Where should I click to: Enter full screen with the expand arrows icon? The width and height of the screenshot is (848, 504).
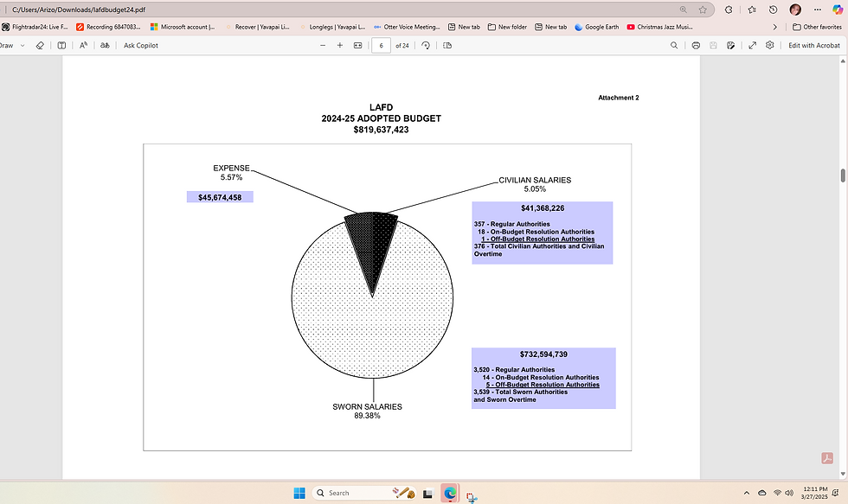tap(752, 45)
